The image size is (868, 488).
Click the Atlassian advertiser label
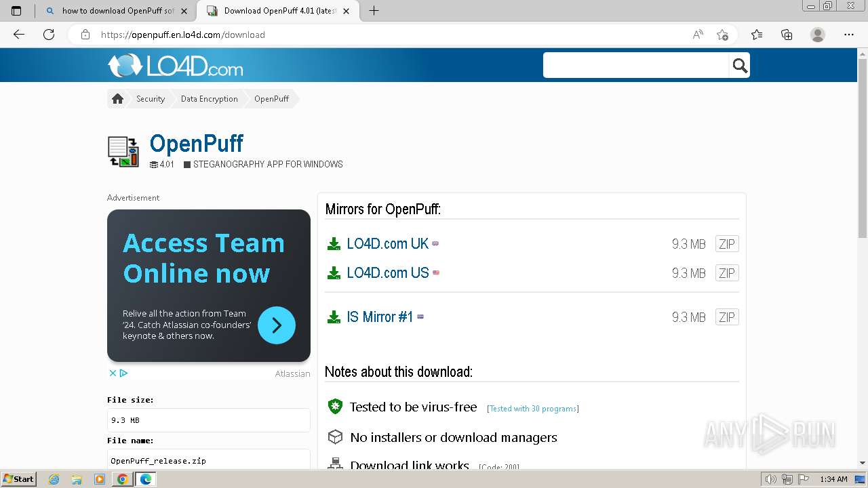click(292, 373)
